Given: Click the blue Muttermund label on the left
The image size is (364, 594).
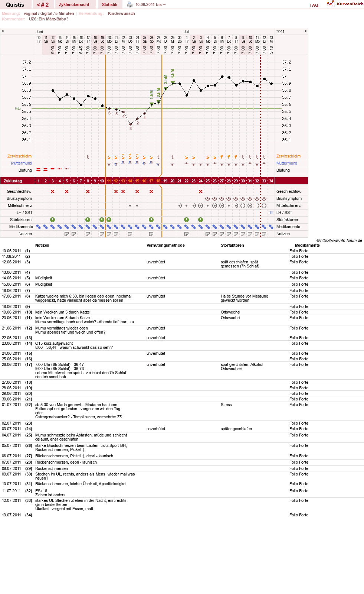Looking at the screenshot, I should (x=22, y=163).
